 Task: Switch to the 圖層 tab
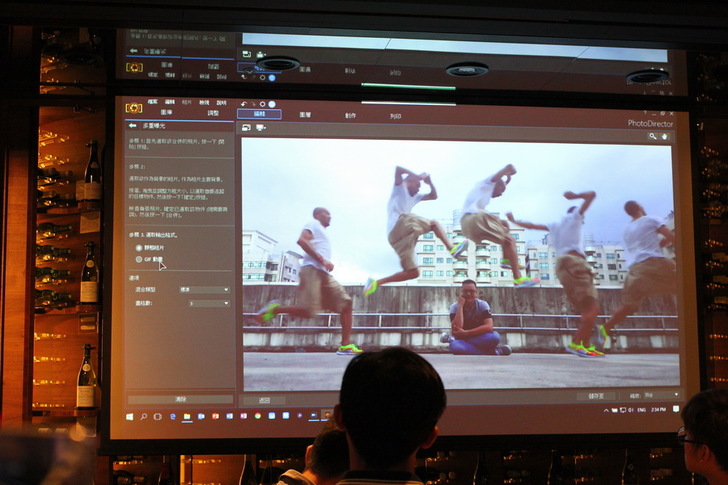click(x=305, y=115)
